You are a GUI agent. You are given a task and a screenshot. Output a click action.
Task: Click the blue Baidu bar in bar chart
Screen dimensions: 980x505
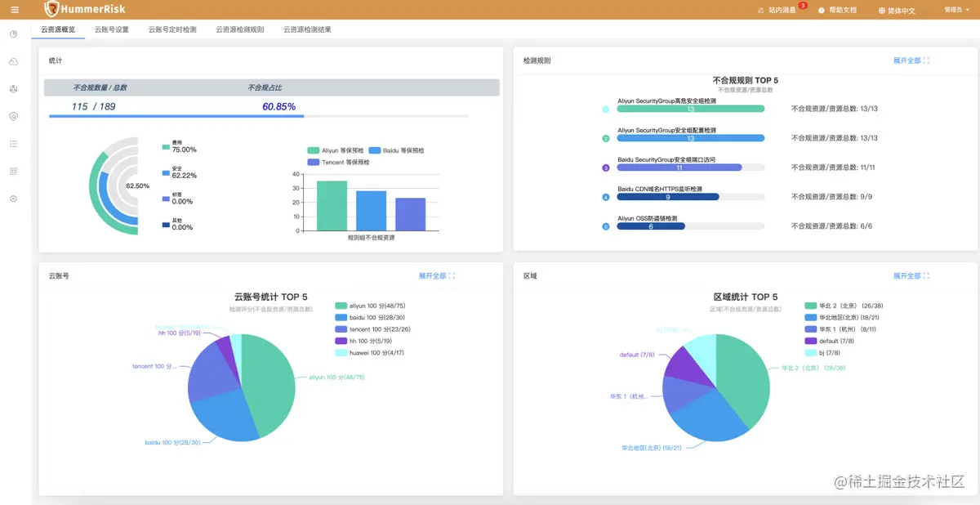[x=371, y=211]
